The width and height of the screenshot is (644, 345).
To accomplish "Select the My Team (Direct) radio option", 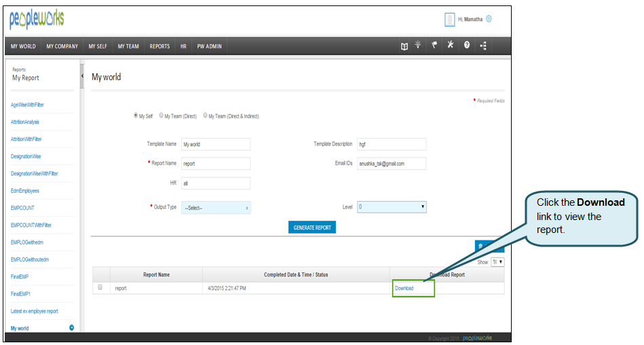I will (162, 116).
